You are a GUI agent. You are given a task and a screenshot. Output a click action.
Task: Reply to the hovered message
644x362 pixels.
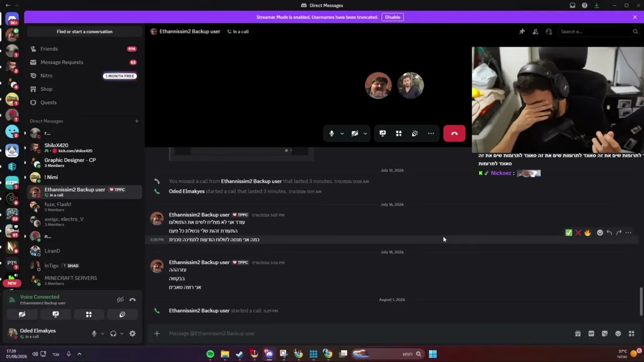(609, 233)
